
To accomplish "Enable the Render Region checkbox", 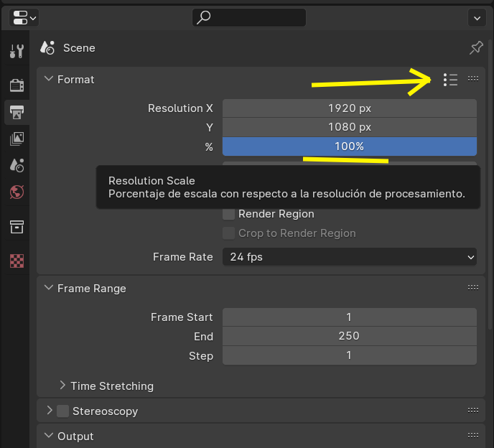I will [229, 214].
